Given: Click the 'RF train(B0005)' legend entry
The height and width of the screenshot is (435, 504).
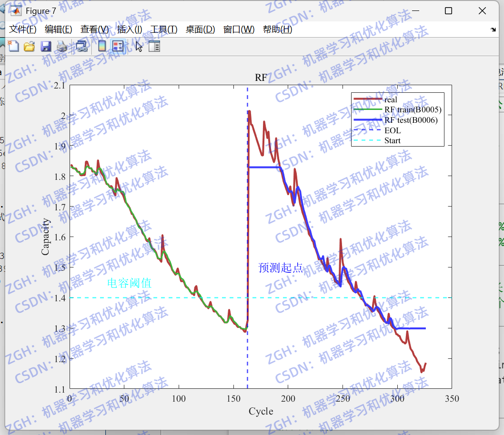Looking at the screenshot, I should coord(413,110).
